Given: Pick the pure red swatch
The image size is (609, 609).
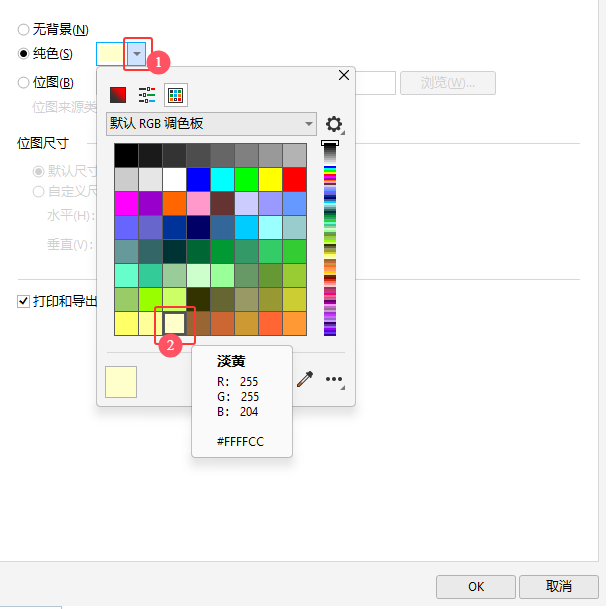Looking at the screenshot, I should tap(294, 179).
